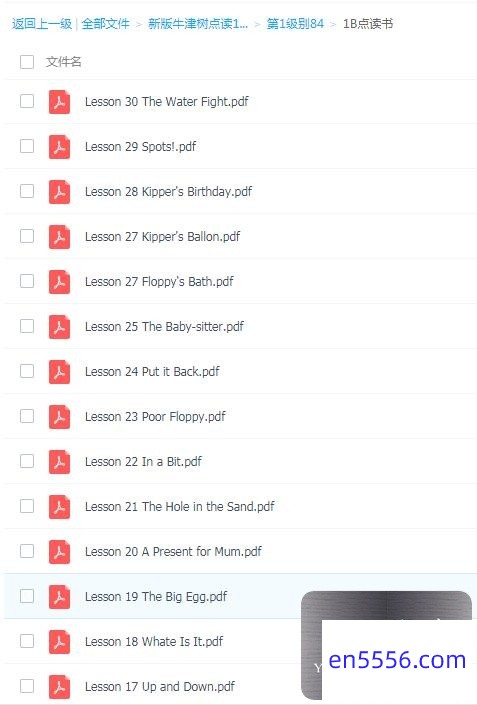Check the box for Lesson 24 Put it Back
Image resolution: width=477 pixels, height=705 pixels.
(27, 371)
